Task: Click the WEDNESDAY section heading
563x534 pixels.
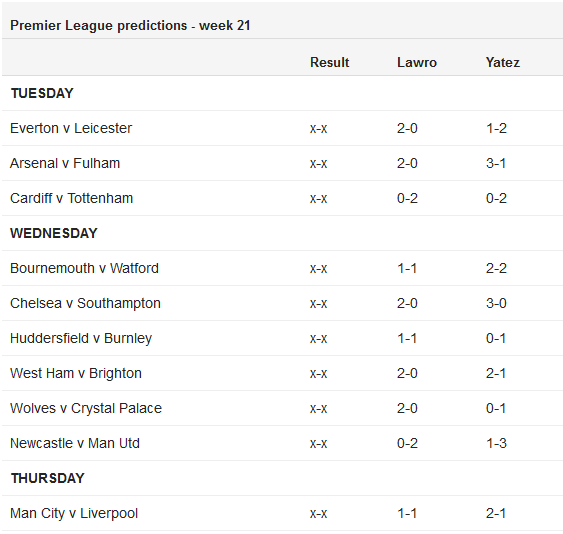Action: [x=54, y=233]
